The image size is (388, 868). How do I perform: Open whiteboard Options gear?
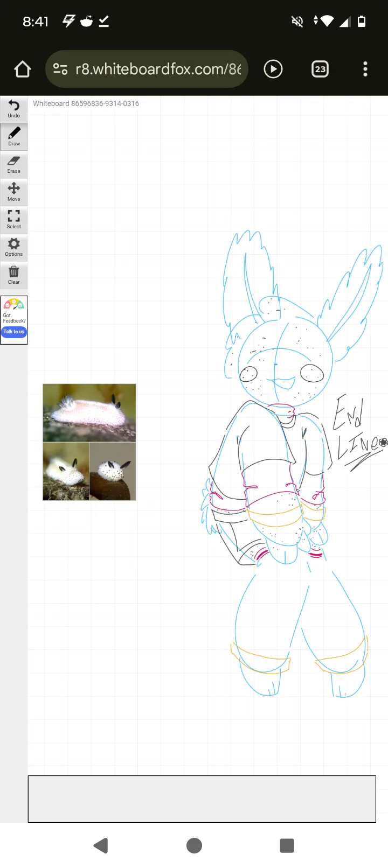click(x=14, y=248)
